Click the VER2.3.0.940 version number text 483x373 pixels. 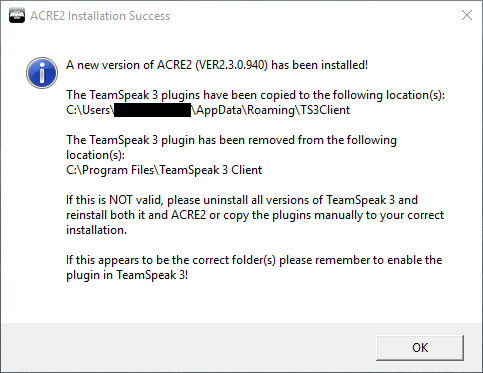click(x=231, y=65)
